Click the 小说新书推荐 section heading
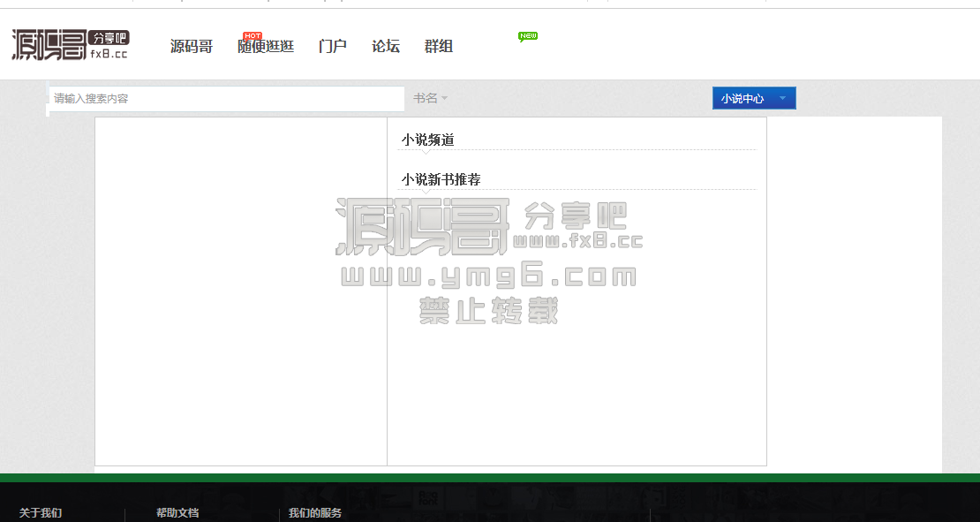980x522 pixels. pos(441,179)
